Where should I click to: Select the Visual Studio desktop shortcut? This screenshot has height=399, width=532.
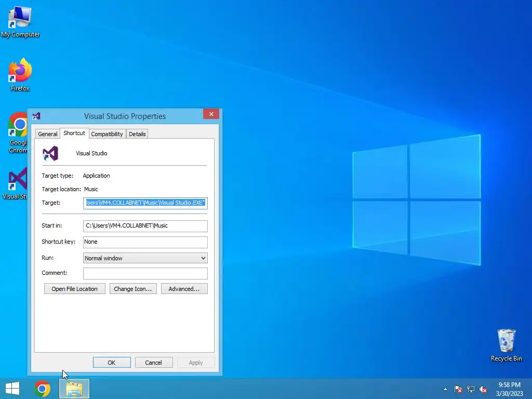pos(15,183)
